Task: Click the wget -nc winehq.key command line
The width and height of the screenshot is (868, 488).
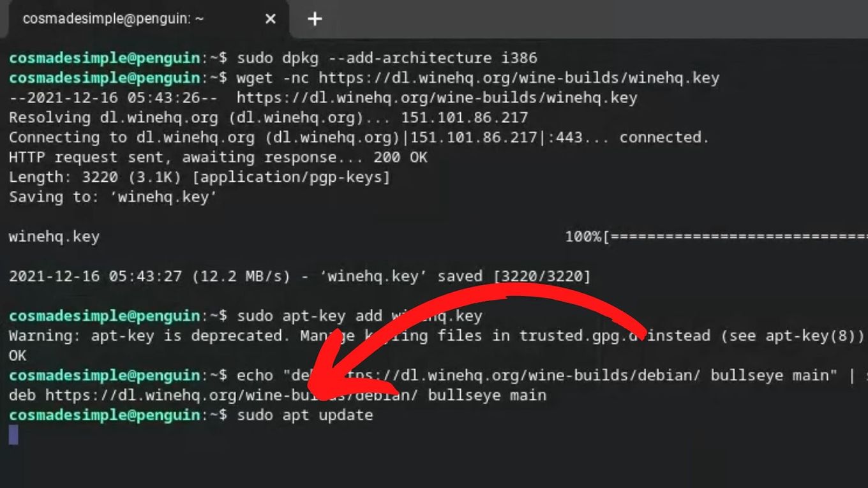Action: point(364,78)
